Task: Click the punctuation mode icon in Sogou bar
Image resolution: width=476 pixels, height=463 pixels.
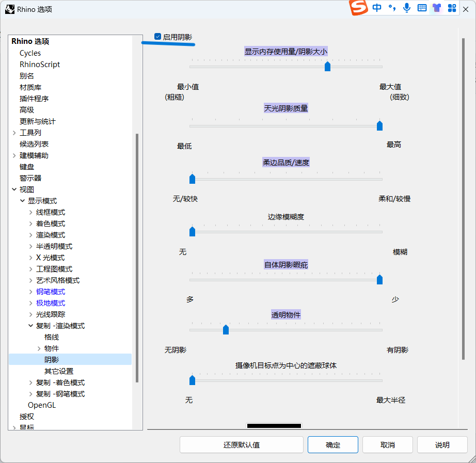Action: tap(392, 8)
